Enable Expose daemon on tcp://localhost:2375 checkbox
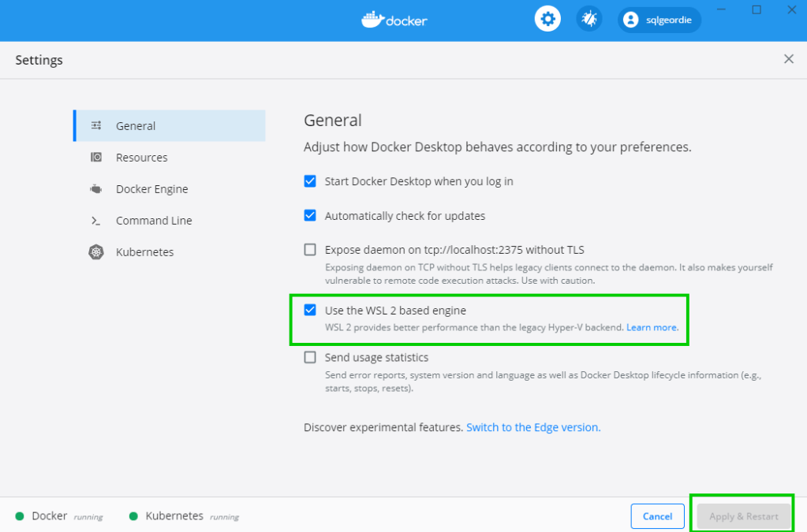The height and width of the screenshot is (532, 807). [310, 250]
